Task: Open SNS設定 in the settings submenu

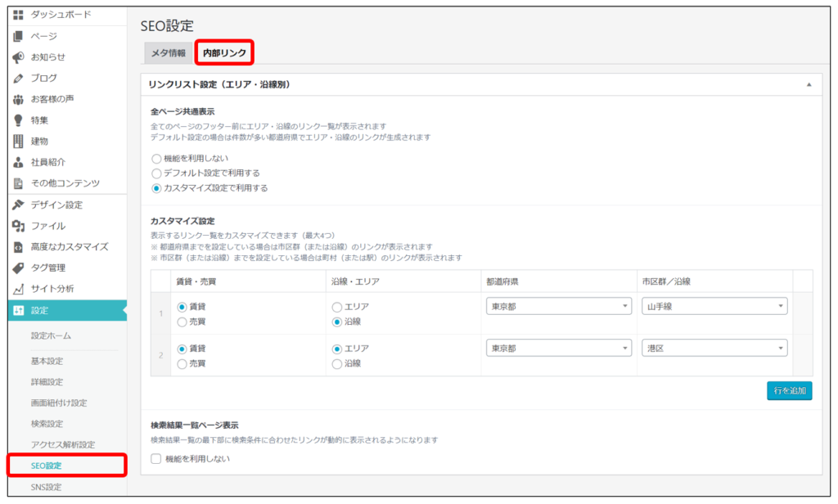Action: [x=47, y=487]
